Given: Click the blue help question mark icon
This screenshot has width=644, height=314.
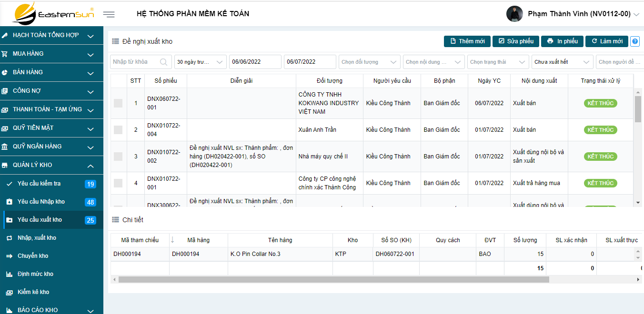Looking at the screenshot, I should [634, 41].
